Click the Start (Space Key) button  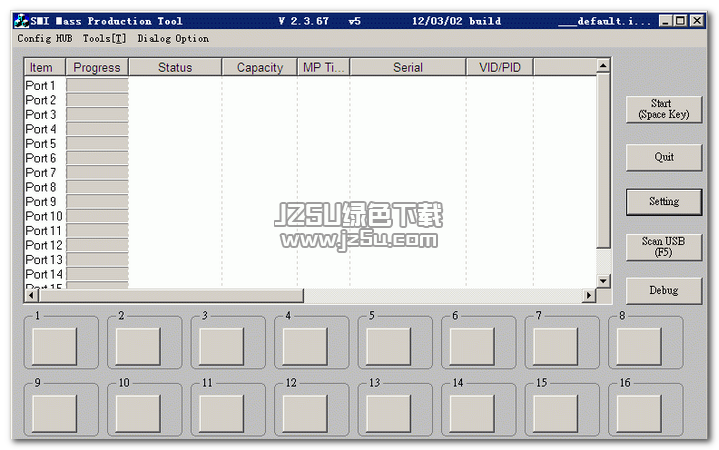click(x=664, y=109)
